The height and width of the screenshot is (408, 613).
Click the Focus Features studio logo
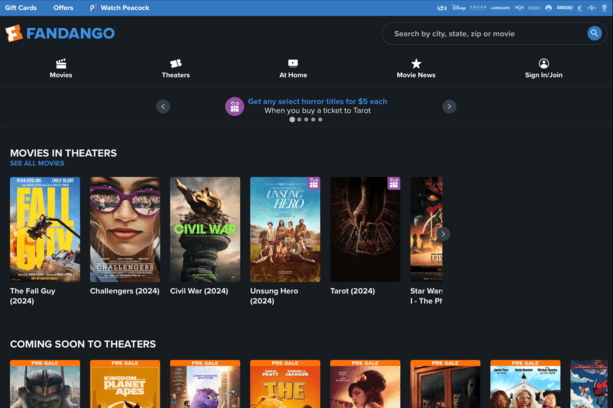click(x=478, y=7)
